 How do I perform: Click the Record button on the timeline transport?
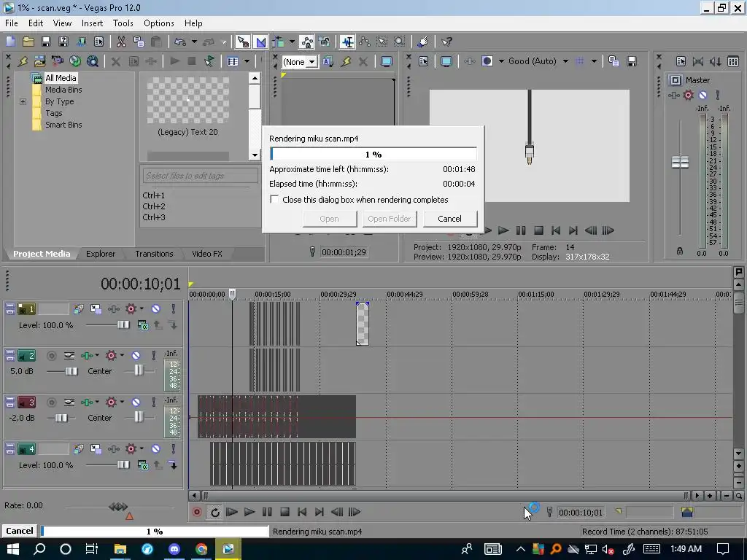point(196,513)
